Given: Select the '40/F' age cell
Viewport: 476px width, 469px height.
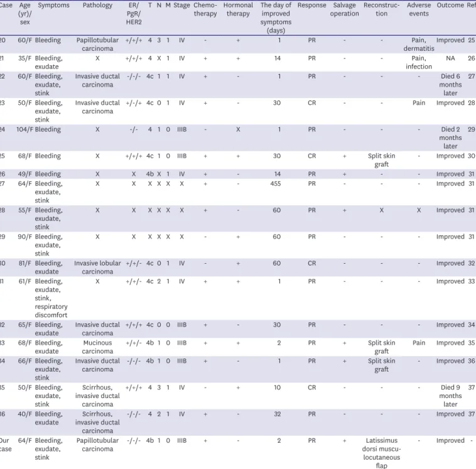Looking at the screenshot, I should coord(25,414).
